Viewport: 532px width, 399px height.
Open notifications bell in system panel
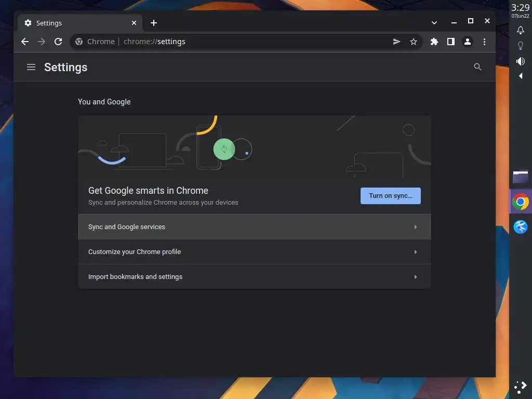[520, 30]
